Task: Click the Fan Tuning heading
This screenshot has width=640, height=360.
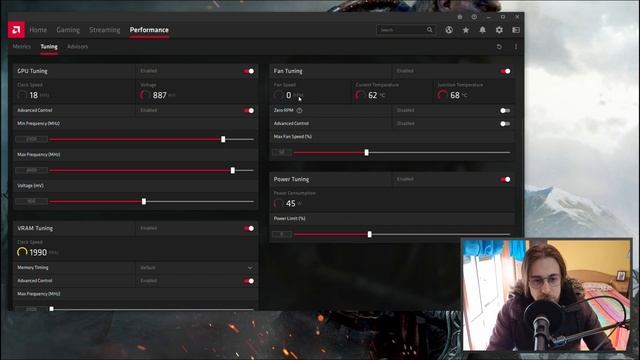Action: tap(288, 71)
